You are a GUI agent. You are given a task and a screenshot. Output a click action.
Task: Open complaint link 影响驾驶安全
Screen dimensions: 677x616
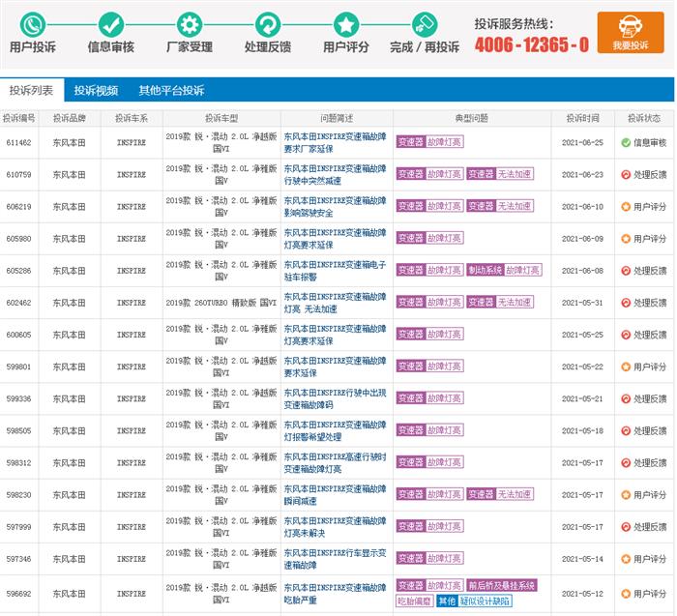[335, 206]
